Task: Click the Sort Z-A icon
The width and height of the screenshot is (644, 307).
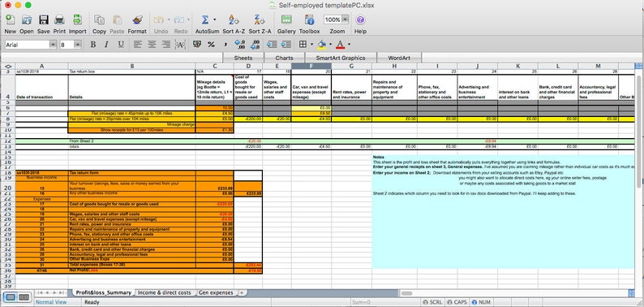Action: [260, 19]
